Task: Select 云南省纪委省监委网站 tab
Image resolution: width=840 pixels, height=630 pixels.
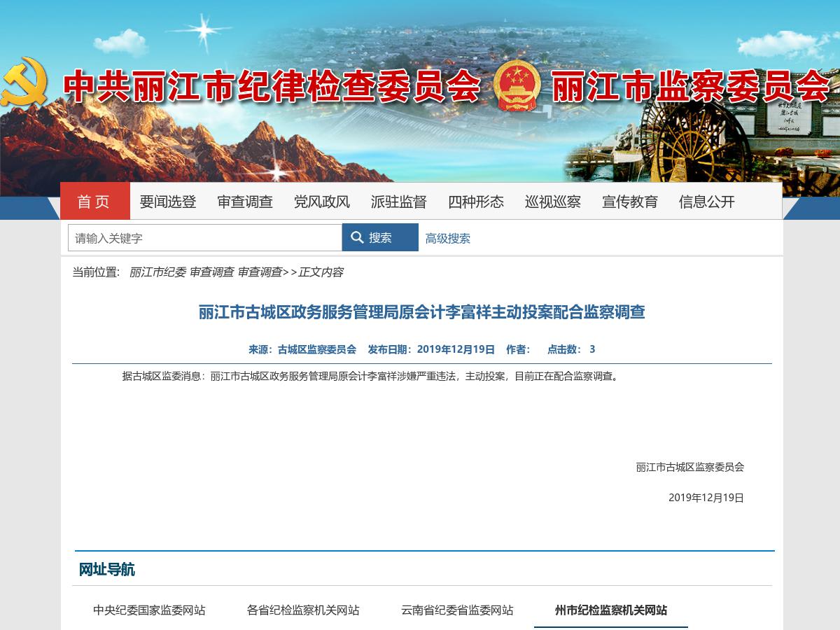Action: tap(457, 610)
